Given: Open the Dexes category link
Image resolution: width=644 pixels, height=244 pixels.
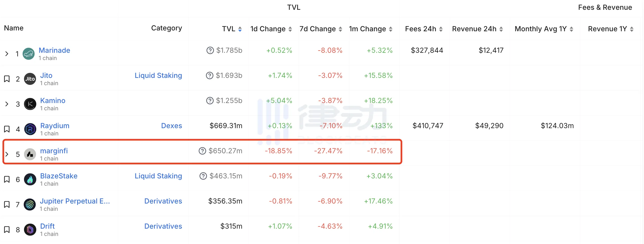Looking at the screenshot, I should [x=171, y=126].
